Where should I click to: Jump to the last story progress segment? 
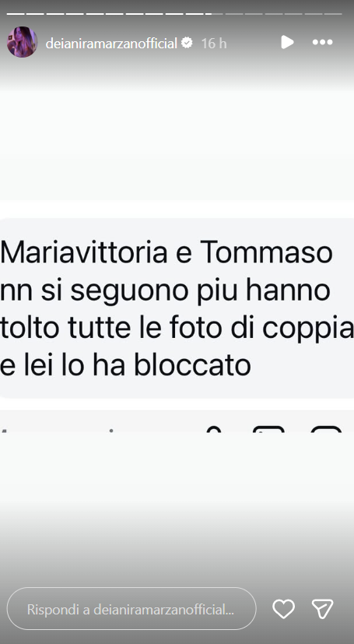333,14
